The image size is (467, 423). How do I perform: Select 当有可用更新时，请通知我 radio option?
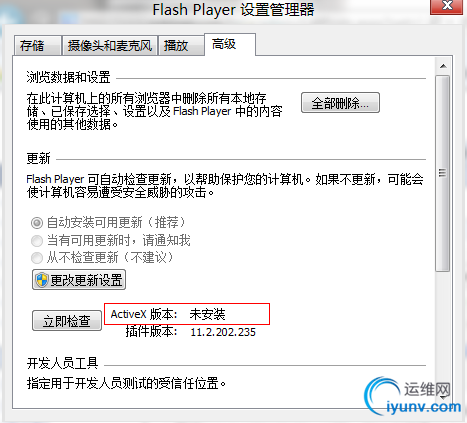click(37, 240)
